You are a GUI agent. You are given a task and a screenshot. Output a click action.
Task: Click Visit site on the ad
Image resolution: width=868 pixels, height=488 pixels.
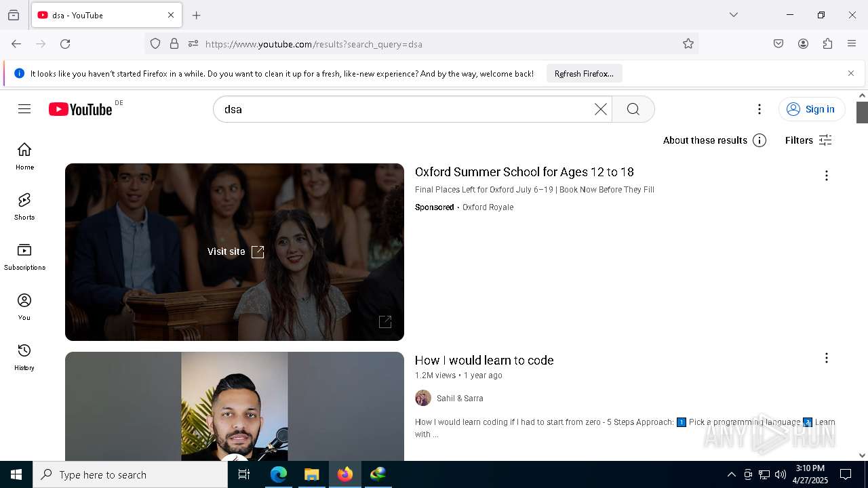(235, 251)
